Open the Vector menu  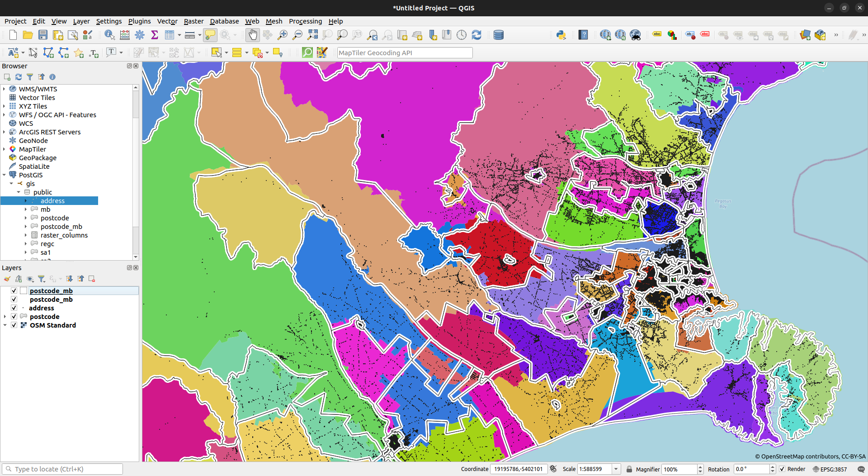click(x=167, y=21)
